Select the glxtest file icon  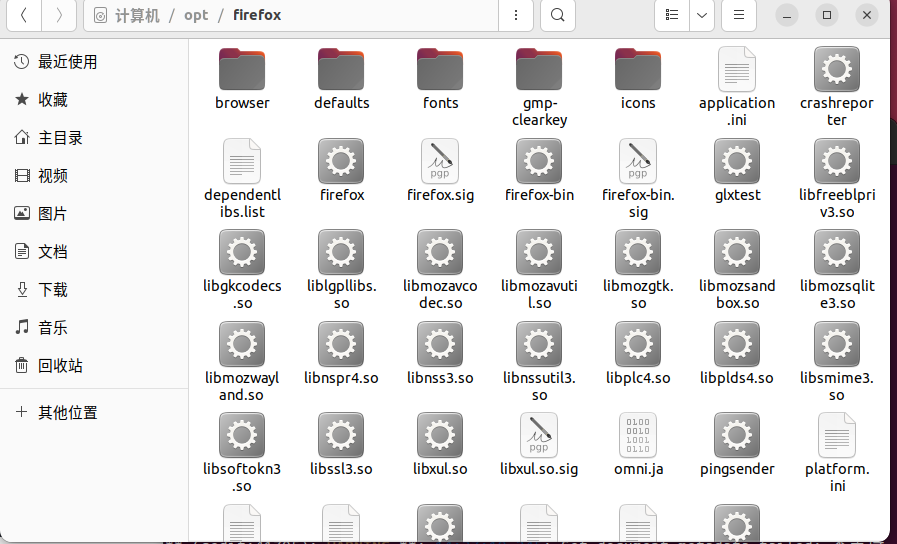(x=737, y=161)
